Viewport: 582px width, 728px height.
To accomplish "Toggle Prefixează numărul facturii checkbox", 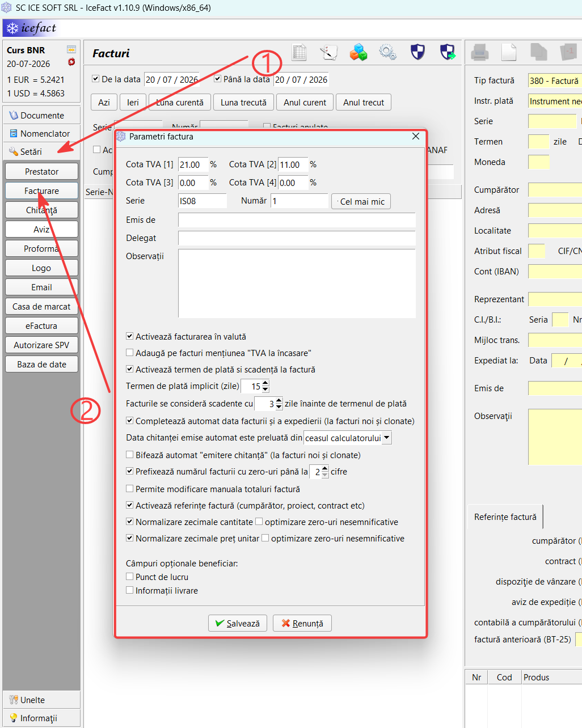I will click(x=129, y=471).
